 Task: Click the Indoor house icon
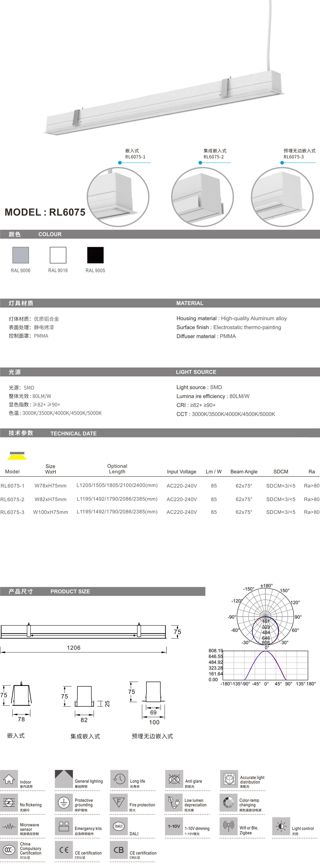(x=9, y=779)
